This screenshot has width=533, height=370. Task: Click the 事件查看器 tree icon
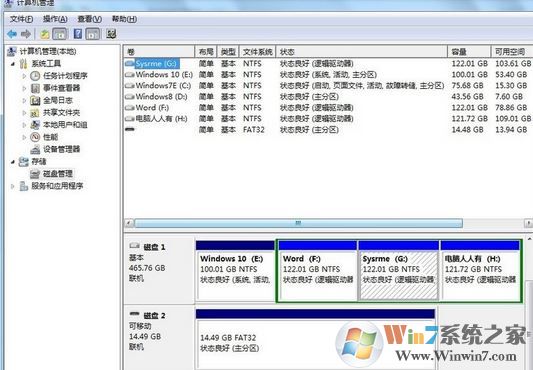35,88
